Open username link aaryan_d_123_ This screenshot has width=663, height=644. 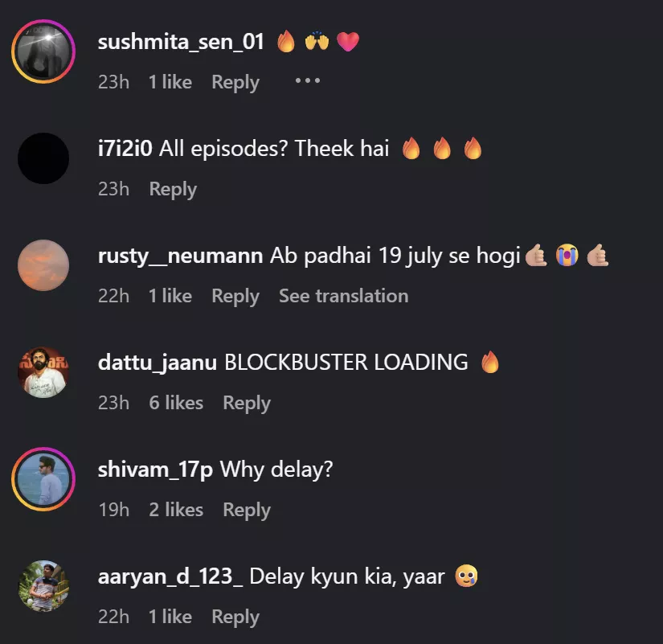pyautogui.click(x=170, y=576)
